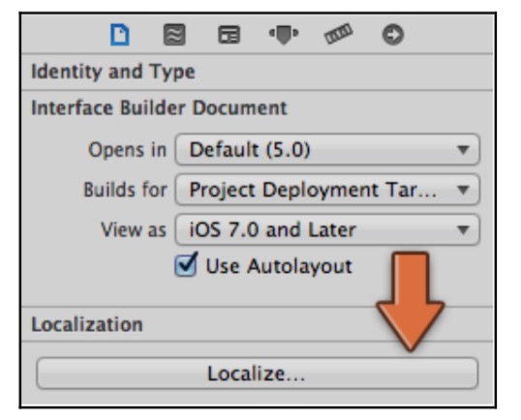Click the Localize… button
The height and width of the screenshot is (420, 521).
(258, 374)
